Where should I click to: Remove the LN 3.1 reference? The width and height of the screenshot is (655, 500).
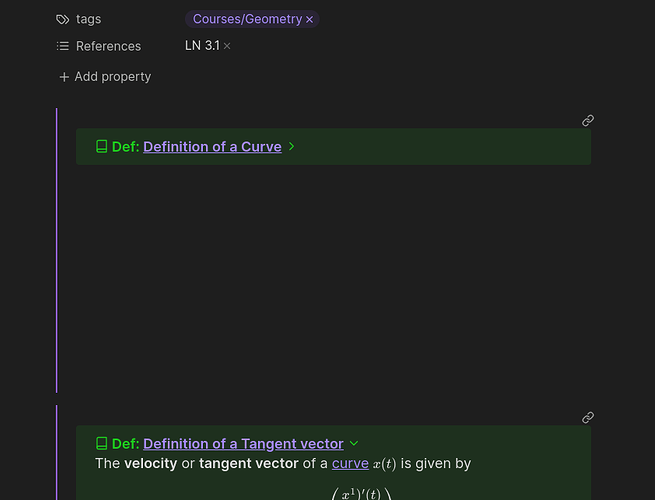coord(227,46)
